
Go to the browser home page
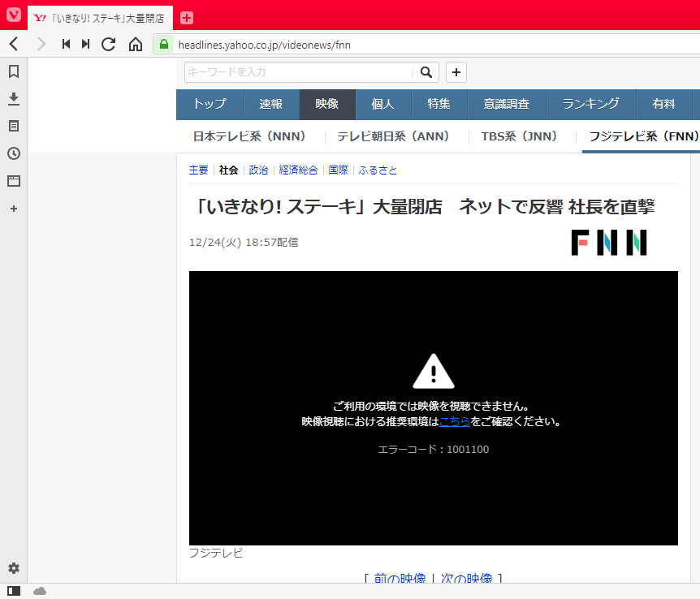pyautogui.click(x=135, y=44)
